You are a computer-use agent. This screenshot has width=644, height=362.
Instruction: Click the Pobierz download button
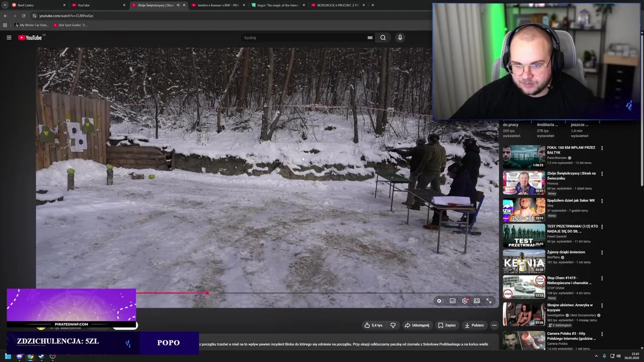click(x=474, y=325)
